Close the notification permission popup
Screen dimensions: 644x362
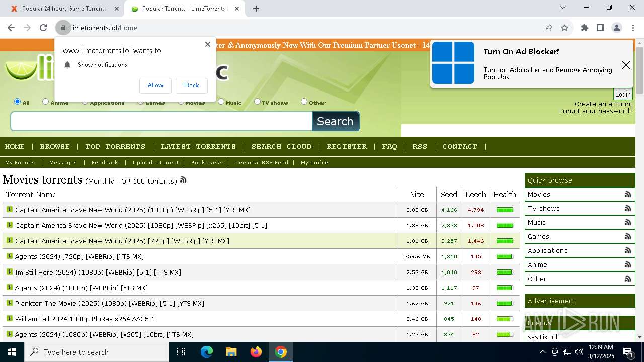[208, 44]
